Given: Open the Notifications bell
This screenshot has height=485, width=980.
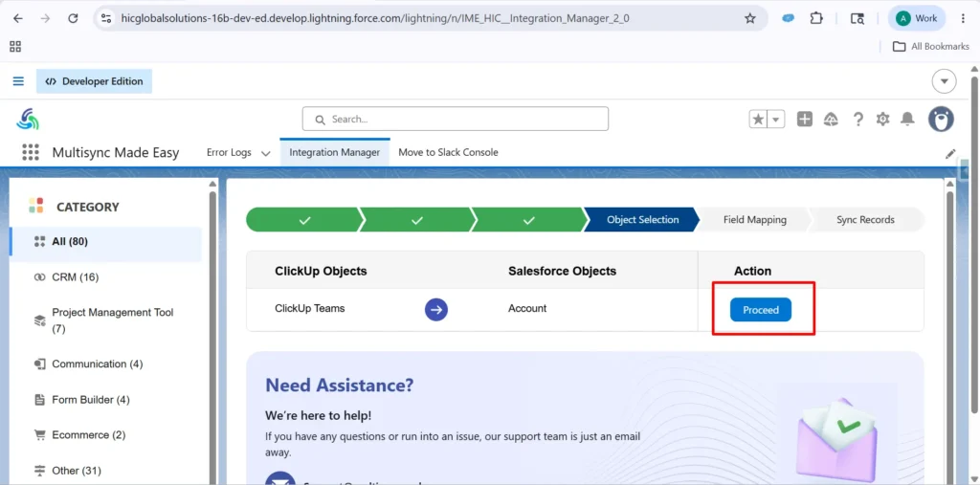Looking at the screenshot, I should click(x=907, y=119).
